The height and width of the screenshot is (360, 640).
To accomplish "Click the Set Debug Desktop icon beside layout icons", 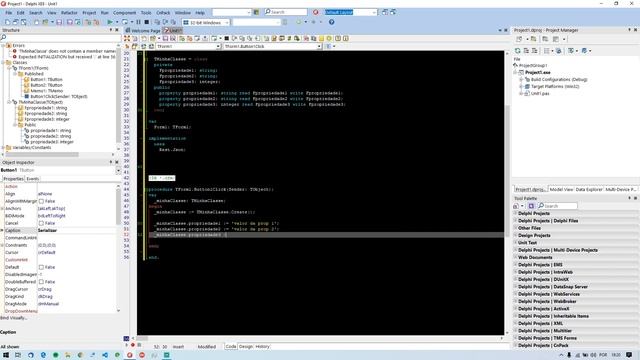I will (x=393, y=12).
